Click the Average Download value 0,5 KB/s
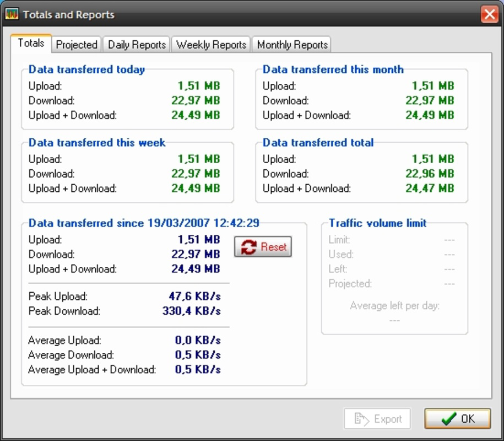This screenshot has width=504, height=441. pyautogui.click(x=198, y=355)
